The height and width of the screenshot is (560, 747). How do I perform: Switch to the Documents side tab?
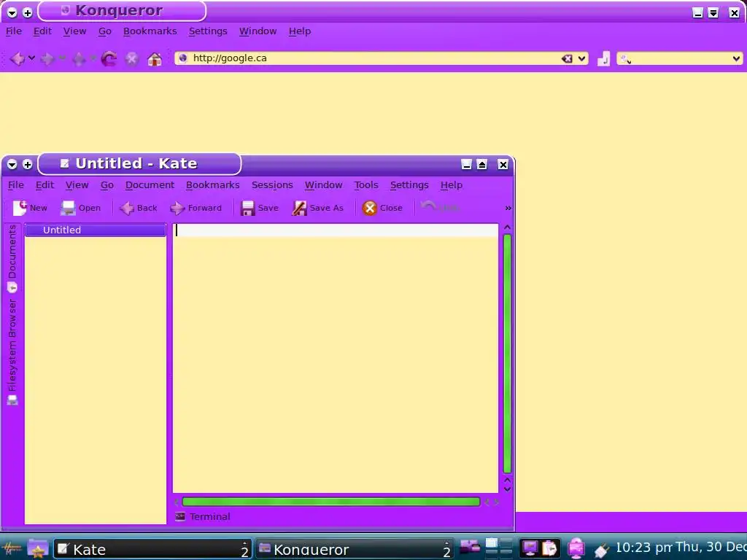[12, 258]
